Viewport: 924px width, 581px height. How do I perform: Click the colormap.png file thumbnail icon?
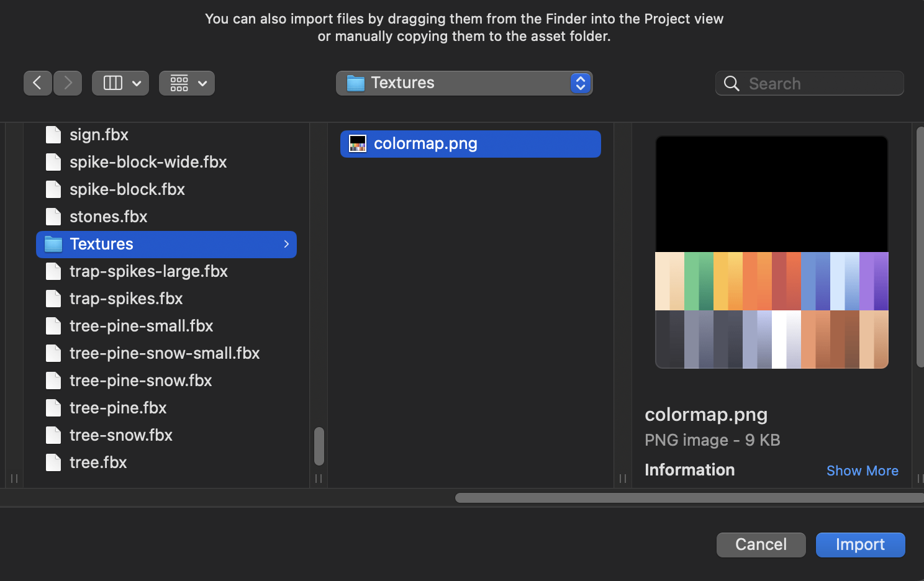pyautogui.click(x=358, y=144)
